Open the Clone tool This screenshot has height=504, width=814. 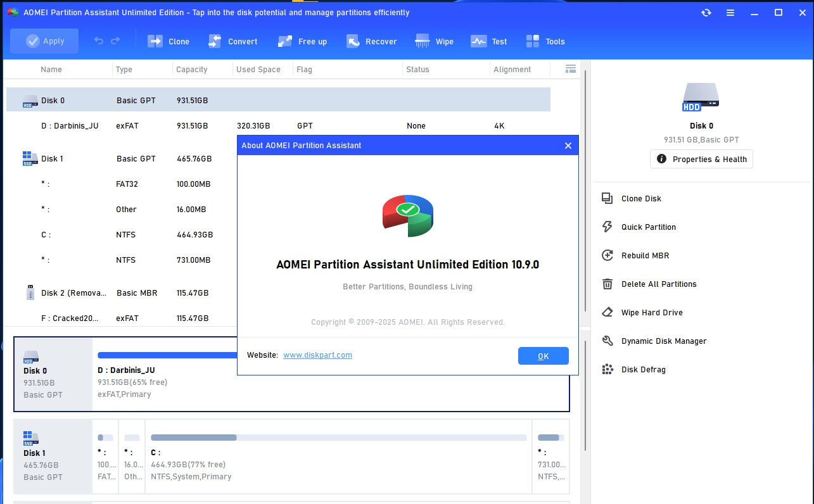(x=169, y=41)
